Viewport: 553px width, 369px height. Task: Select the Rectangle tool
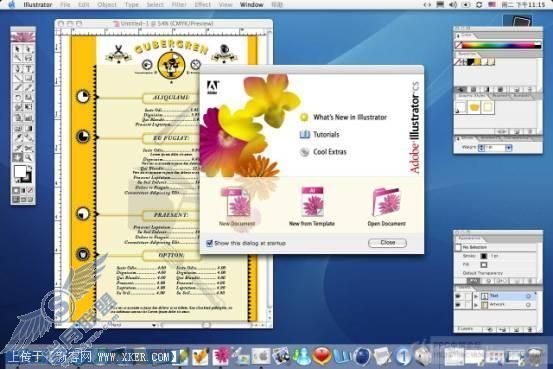point(28,78)
